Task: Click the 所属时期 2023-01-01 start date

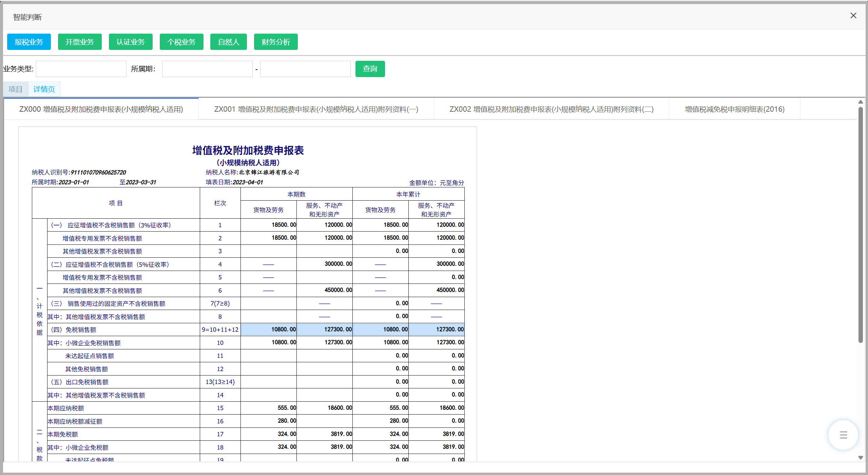Action: click(74, 182)
